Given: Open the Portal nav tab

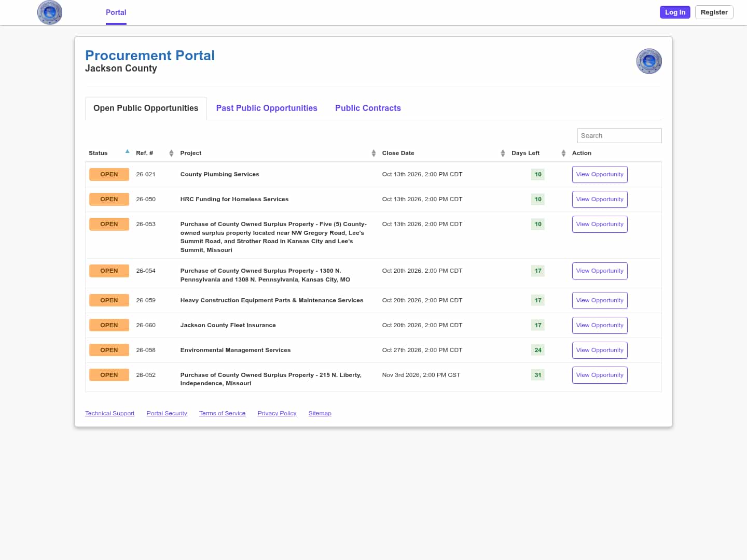Looking at the screenshot, I should [x=116, y=12].
